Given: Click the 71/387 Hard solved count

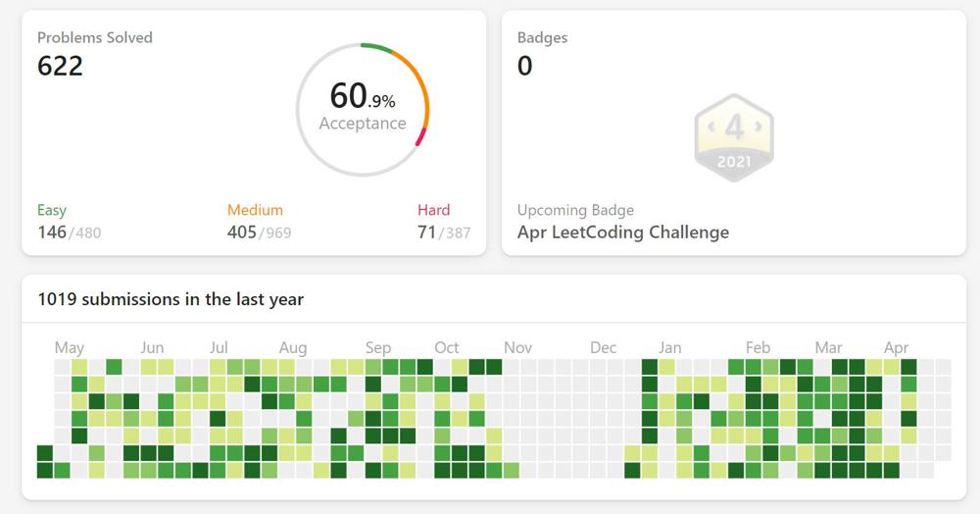Looking at the screenshot, I should [444, 232].
